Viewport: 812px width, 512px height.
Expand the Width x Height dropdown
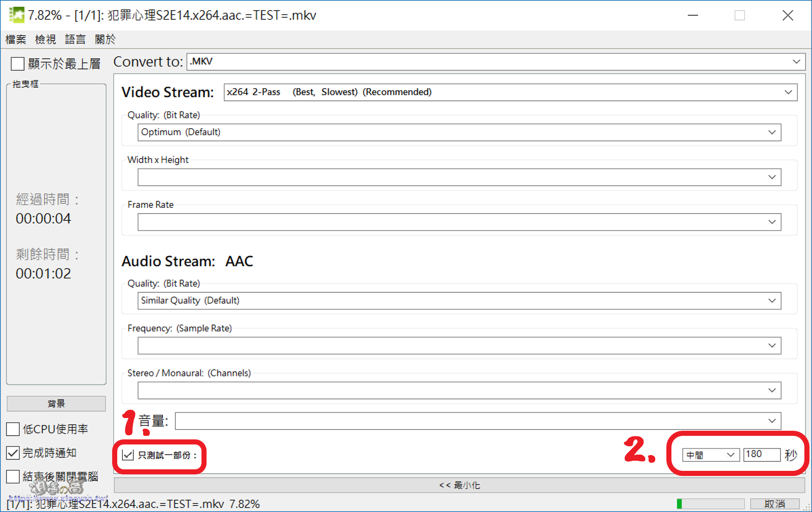pos(459,177)
